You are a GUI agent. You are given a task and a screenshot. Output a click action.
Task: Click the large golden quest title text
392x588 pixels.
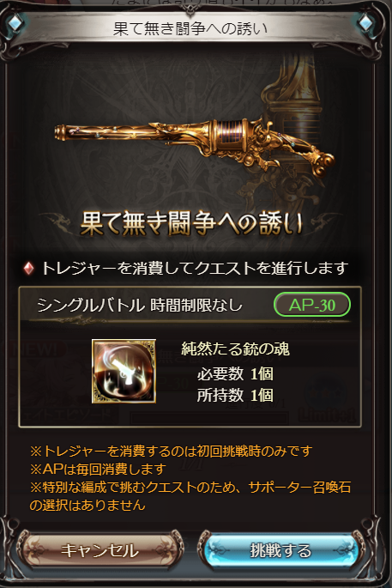pyautogui.click(x=191, y=224)
